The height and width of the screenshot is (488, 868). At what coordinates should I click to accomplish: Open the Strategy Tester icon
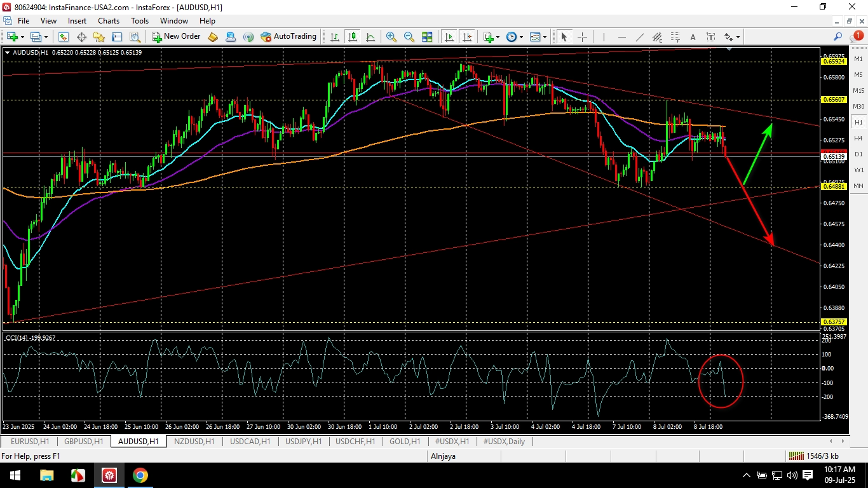(135, 37)
